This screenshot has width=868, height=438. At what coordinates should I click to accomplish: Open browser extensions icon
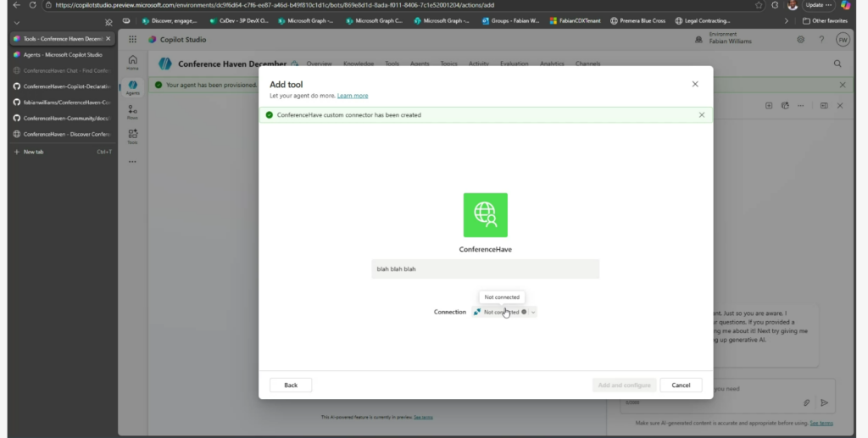(775, 5)
